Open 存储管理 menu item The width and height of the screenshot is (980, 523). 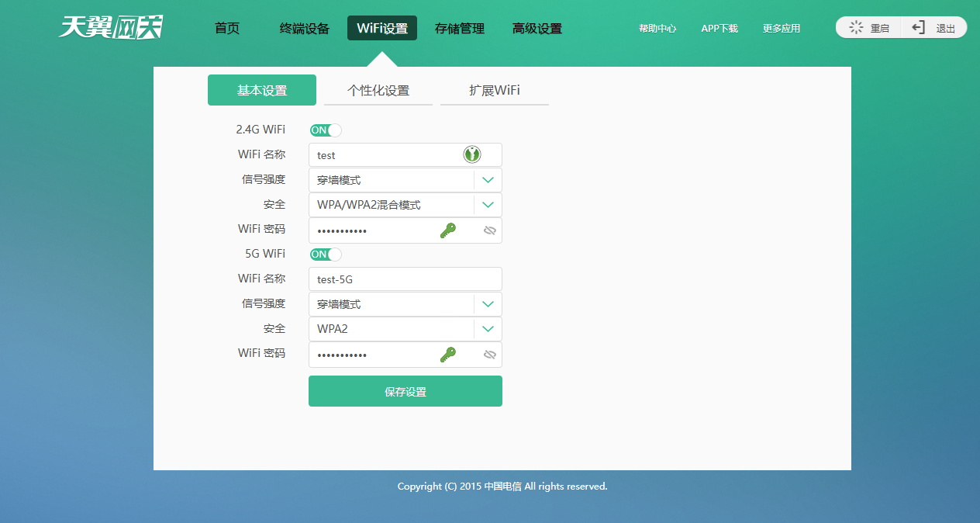pos(460,28)
